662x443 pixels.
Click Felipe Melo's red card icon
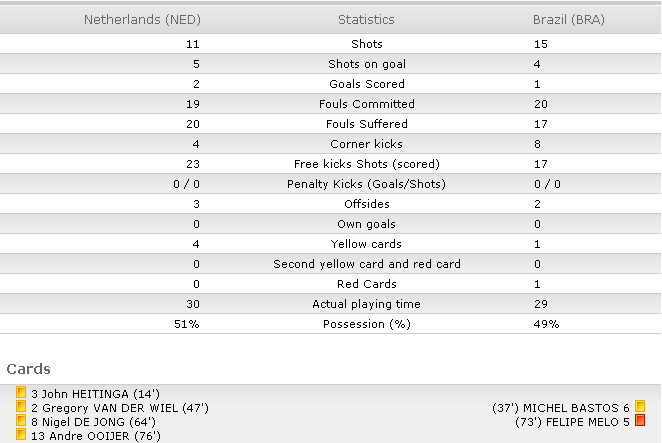[640, 420]
